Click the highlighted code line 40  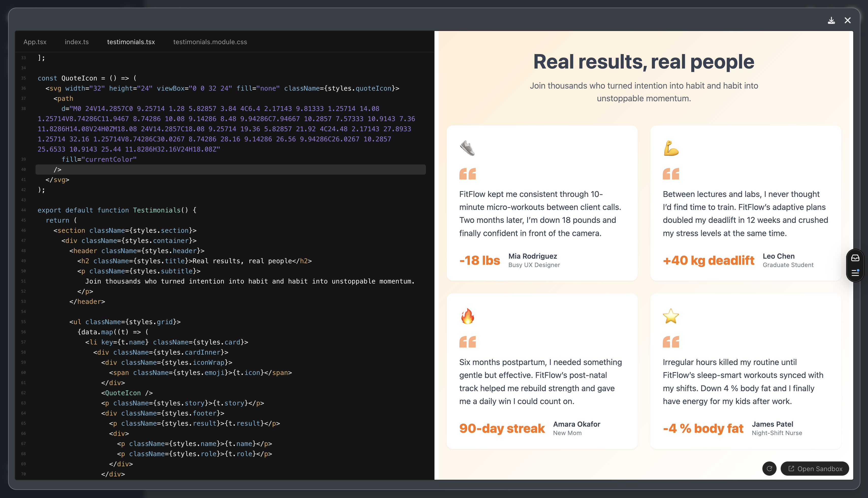pos(137,169)
